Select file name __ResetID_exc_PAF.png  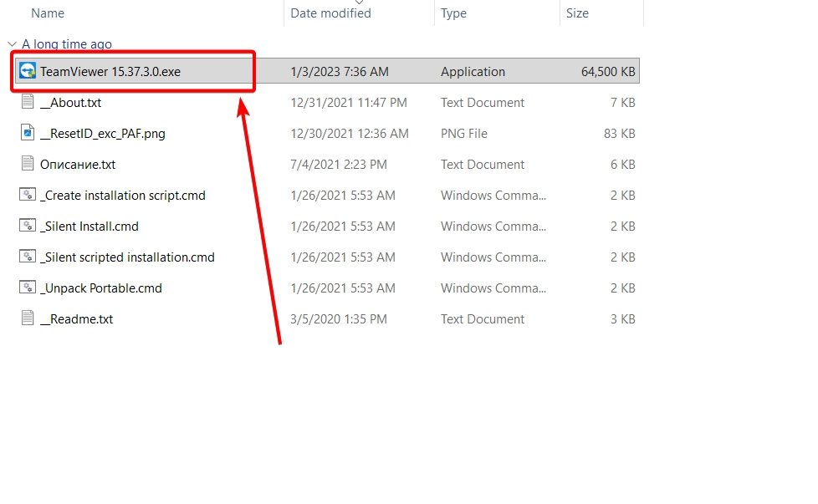pyautogui.click(x=103, y=134)
